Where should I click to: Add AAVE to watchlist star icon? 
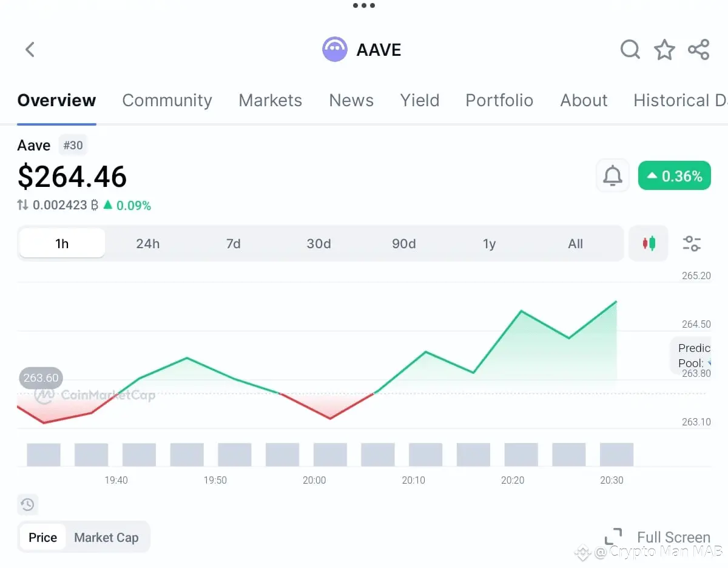tap(664, 49)
